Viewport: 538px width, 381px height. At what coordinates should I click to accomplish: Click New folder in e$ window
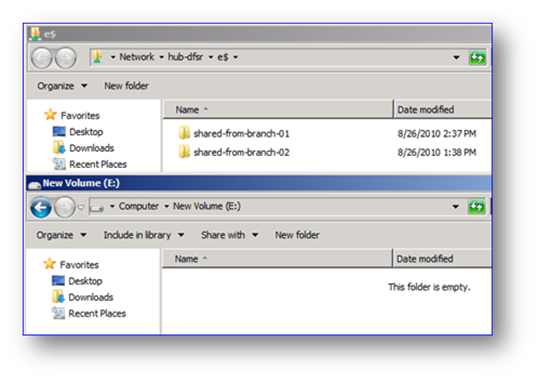pyautogui.click(x=126, y=86)
